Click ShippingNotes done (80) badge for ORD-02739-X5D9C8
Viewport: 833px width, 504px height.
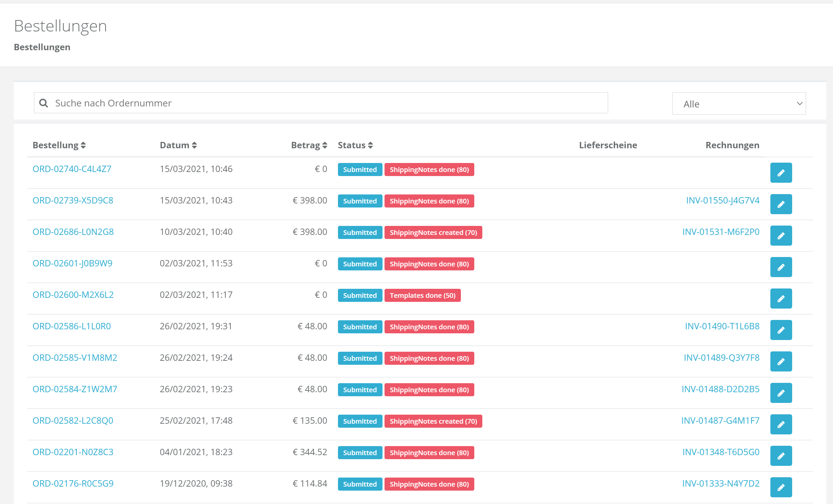point(429,201)
